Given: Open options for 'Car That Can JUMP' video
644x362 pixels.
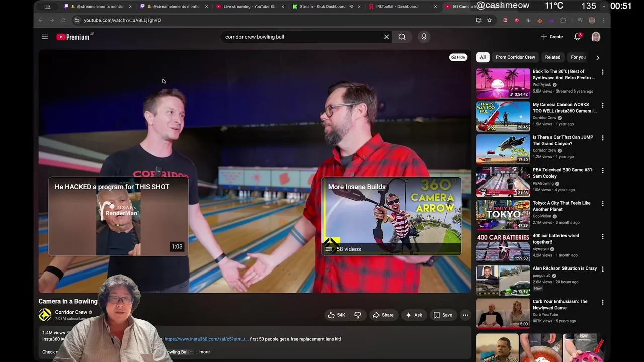Looking at the screenshot, I should point(602,138).
